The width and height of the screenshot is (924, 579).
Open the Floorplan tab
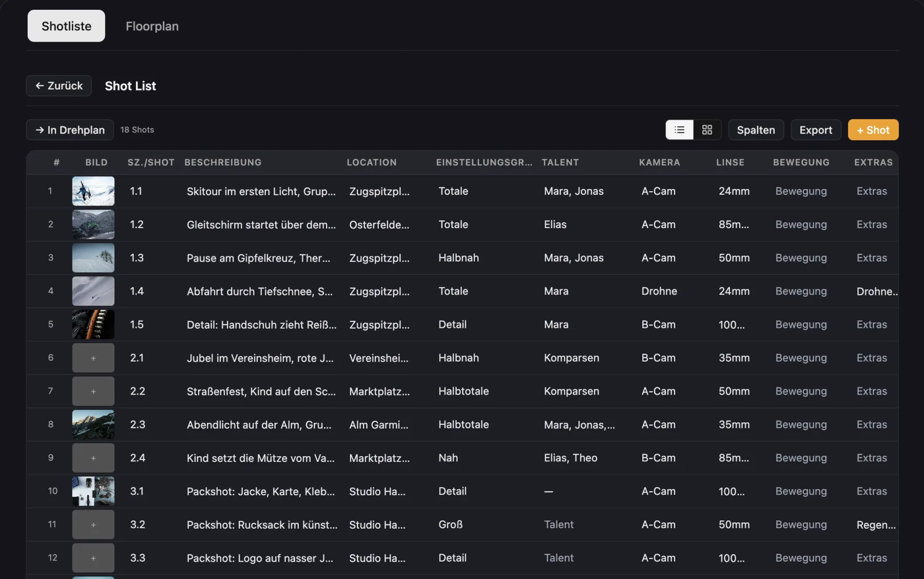pyautogui.click(x=152, y=26)
